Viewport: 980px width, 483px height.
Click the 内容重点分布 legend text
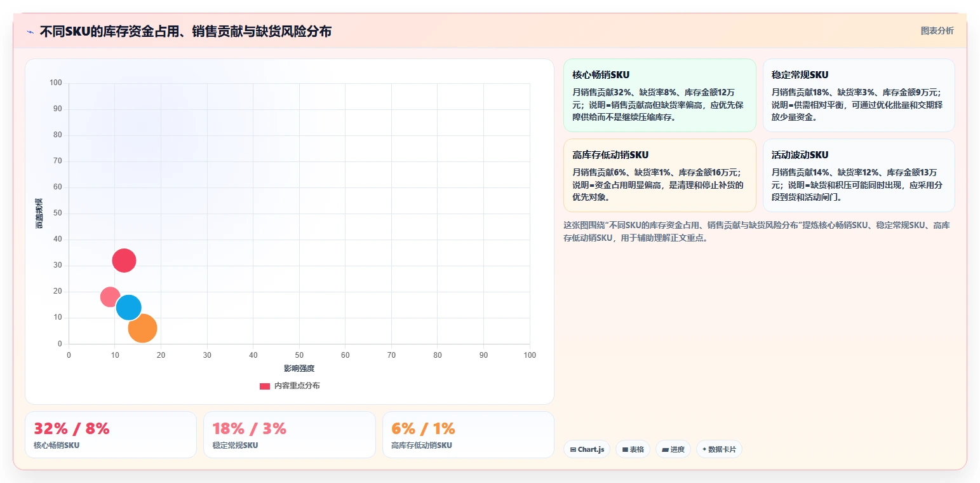coord(297,386)
